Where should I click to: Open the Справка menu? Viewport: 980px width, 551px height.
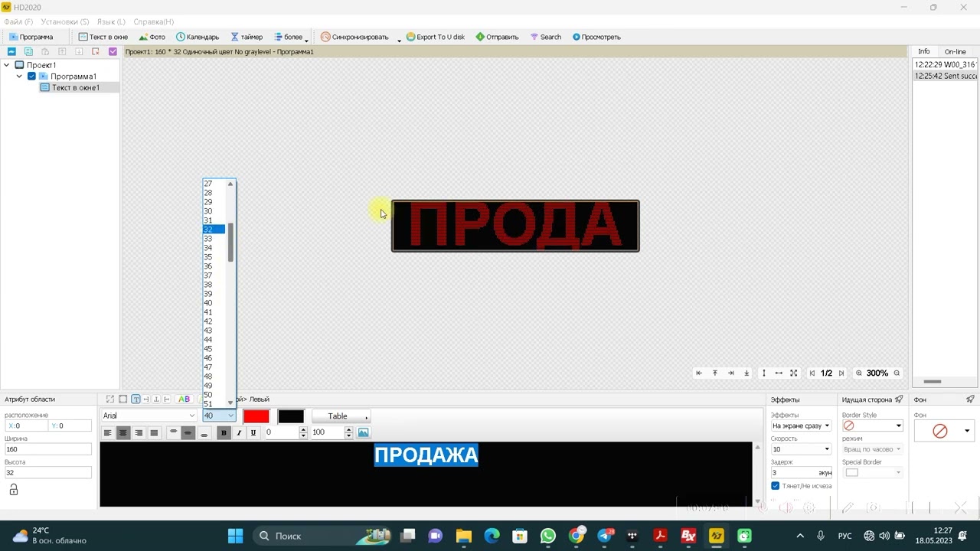(153, 21)
